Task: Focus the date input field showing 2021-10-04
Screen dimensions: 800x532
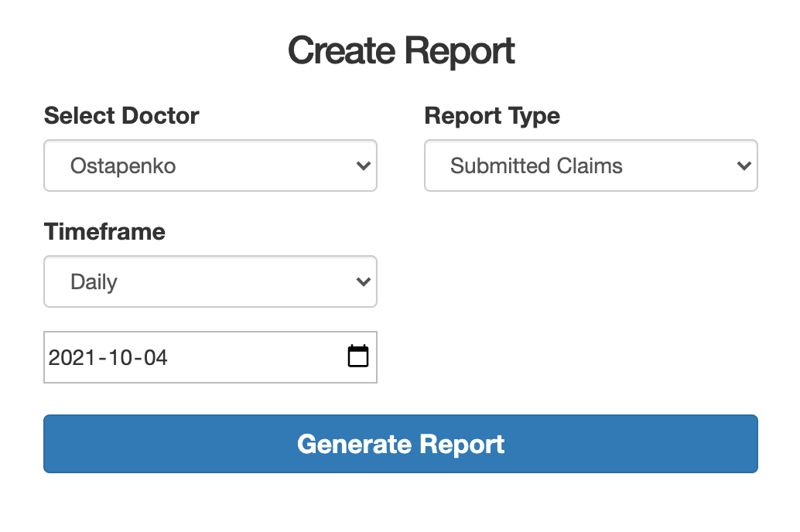Action: click(x=210, y=357)
